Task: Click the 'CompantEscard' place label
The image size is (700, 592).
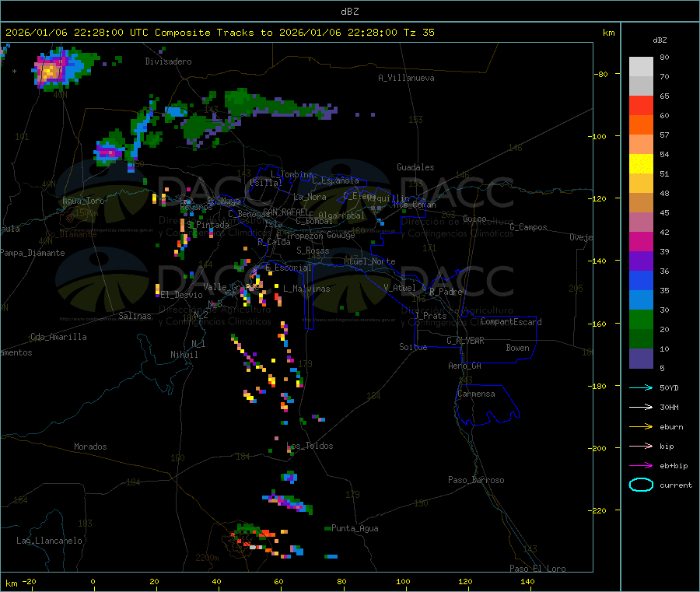Action: click(511, 322)
